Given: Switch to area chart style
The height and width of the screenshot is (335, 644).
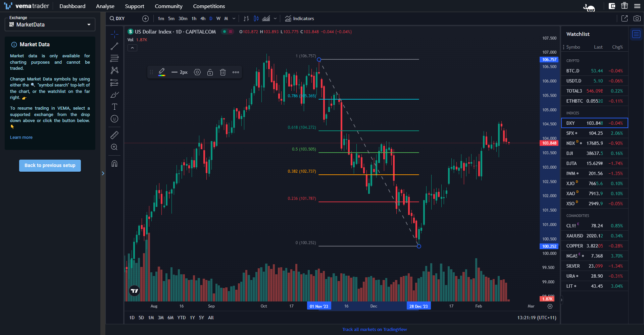Looking at the screenshot, I should [266, 18].
